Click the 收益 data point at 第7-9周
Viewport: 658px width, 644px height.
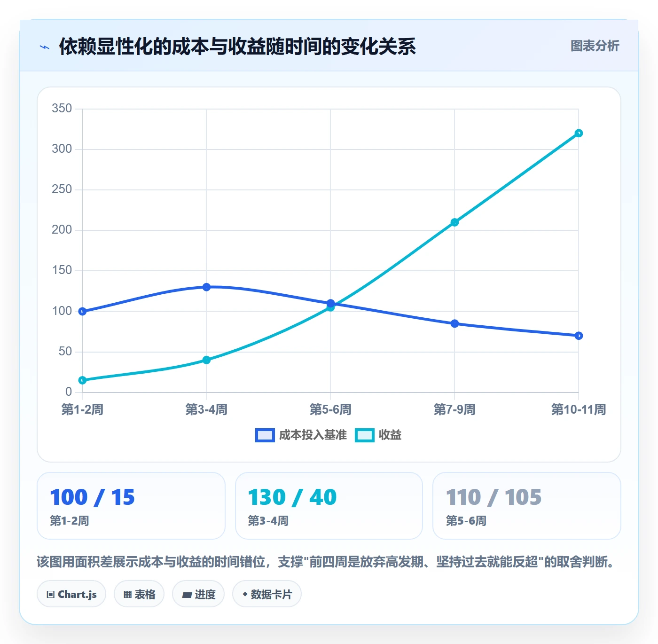click(x=454, y=222)
